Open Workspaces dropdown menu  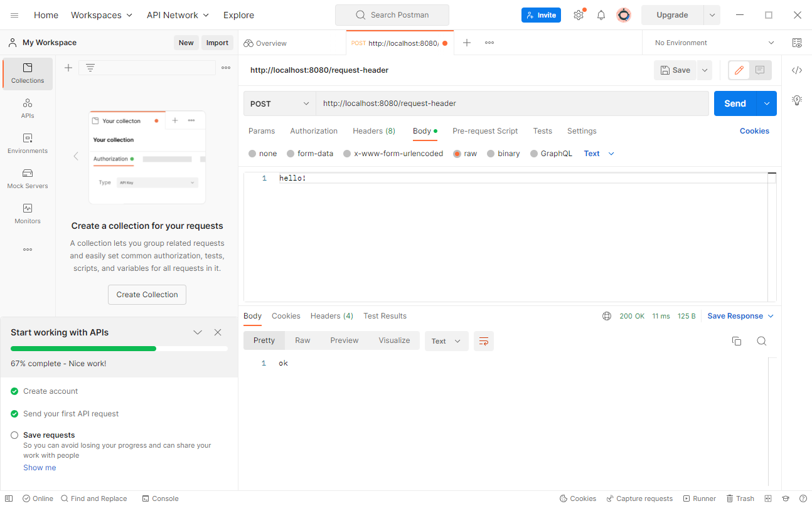(102, 15)
